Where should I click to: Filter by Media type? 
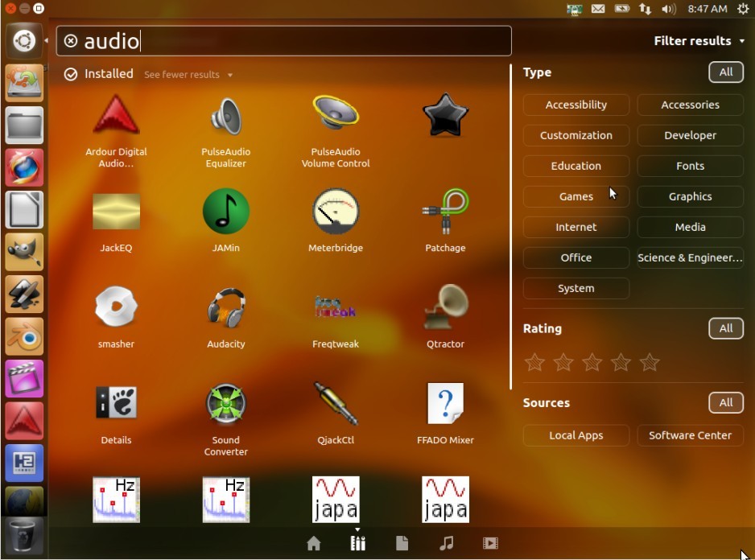(690, 227)
